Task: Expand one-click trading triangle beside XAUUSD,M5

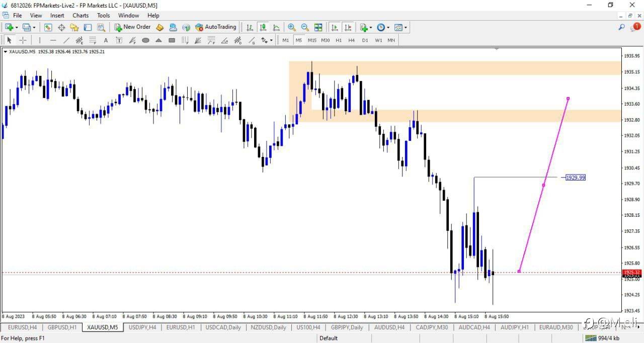Action: (x=5, y=51)
